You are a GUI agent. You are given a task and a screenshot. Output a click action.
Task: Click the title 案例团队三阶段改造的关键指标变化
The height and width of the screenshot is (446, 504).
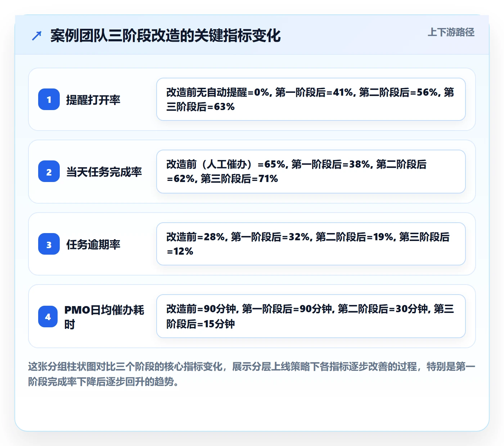coord(165,36)
